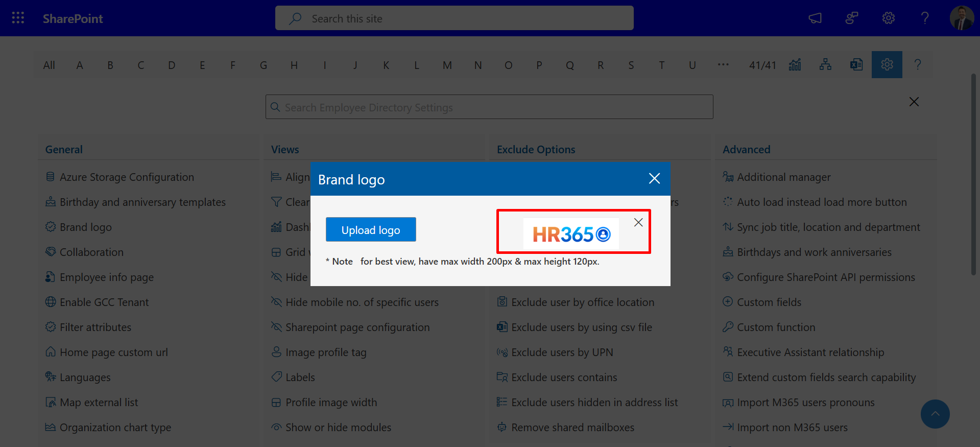Click the Exclude user by office location icon
Image resolution: width=980 pixels, height=447 pixels.
(502, 302)
